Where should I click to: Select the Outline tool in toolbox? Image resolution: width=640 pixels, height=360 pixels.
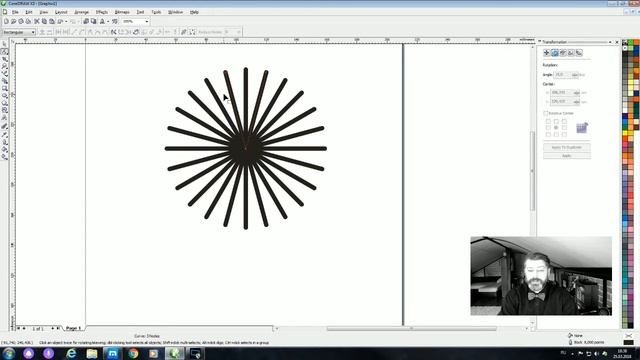tap(4, 142)
